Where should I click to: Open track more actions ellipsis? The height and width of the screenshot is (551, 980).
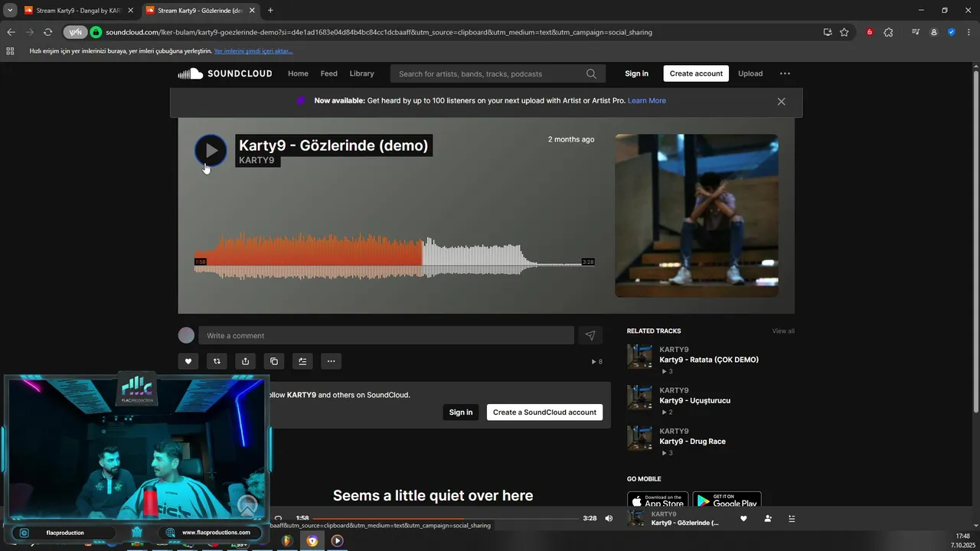point(331,361)
